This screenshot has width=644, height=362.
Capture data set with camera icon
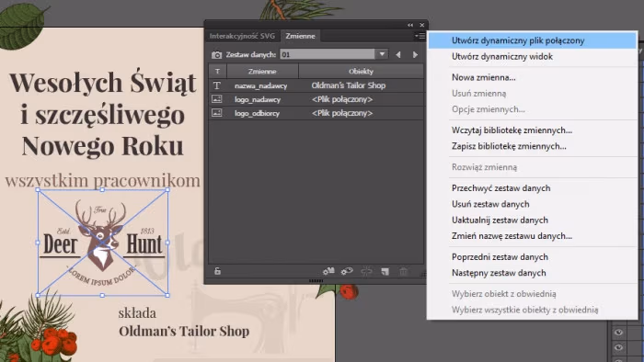pyautogui.click(x=216, y=54)
